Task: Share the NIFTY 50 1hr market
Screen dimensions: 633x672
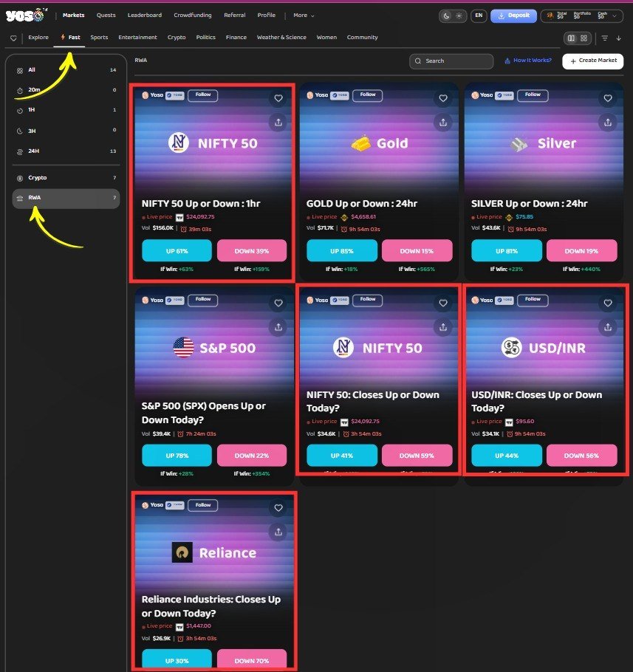Action: pos(278,123)
